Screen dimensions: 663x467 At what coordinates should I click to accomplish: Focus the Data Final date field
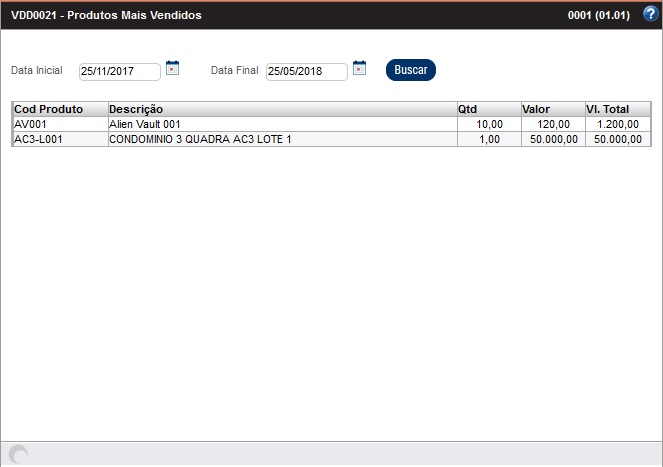coord(306,71)
